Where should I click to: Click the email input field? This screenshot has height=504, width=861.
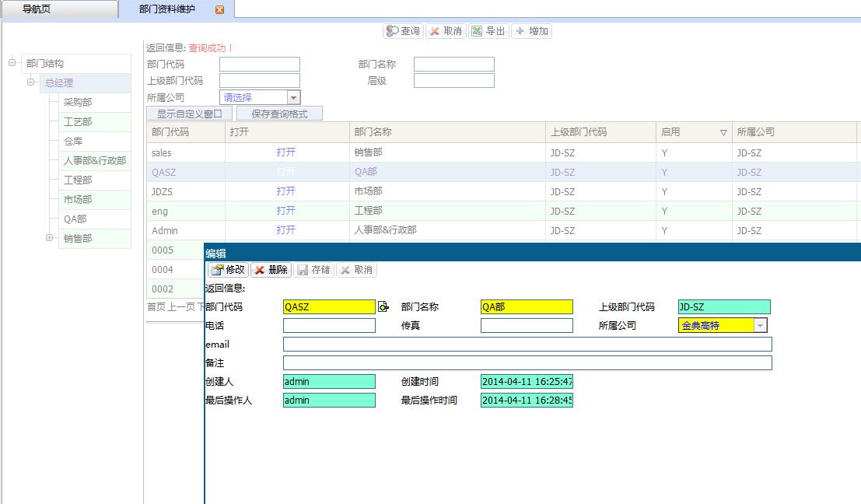coord(527,345)
